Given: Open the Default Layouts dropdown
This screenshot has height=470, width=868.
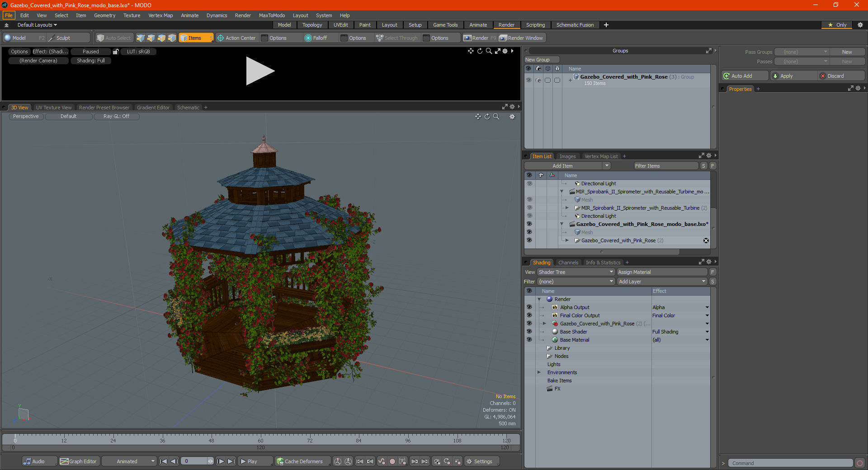Looking at the screenshot, I should point(37,25).
